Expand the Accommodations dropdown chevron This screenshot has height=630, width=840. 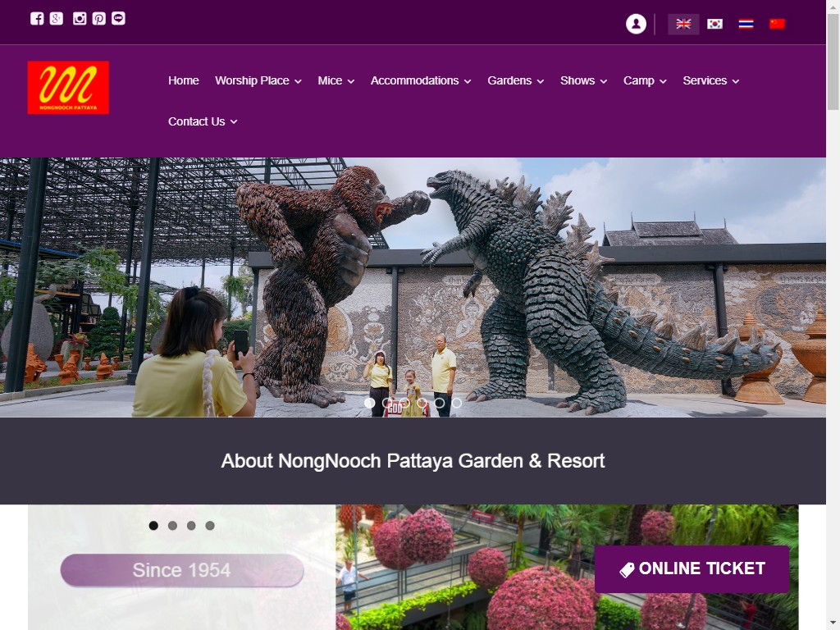(467, 81)
